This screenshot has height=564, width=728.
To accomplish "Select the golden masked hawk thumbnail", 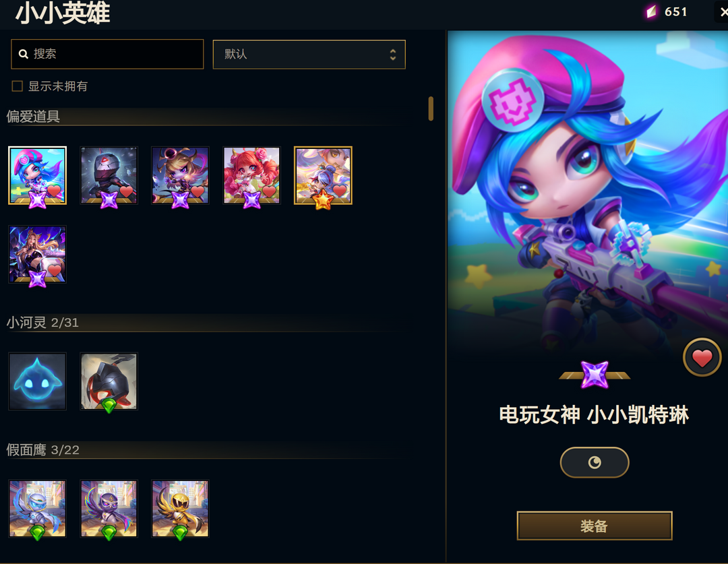I will click(x=180, y=509).
